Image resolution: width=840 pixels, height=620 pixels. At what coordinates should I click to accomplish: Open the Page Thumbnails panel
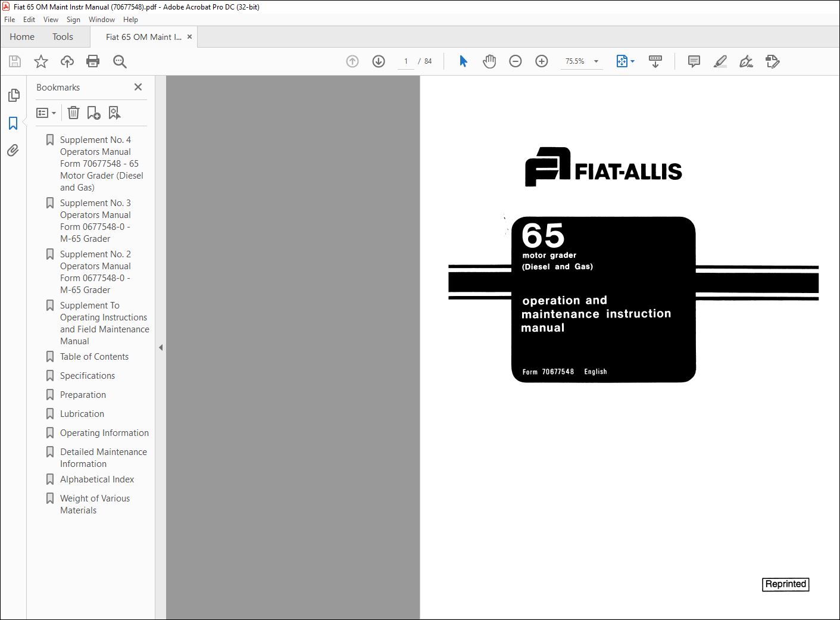point(14,95)
